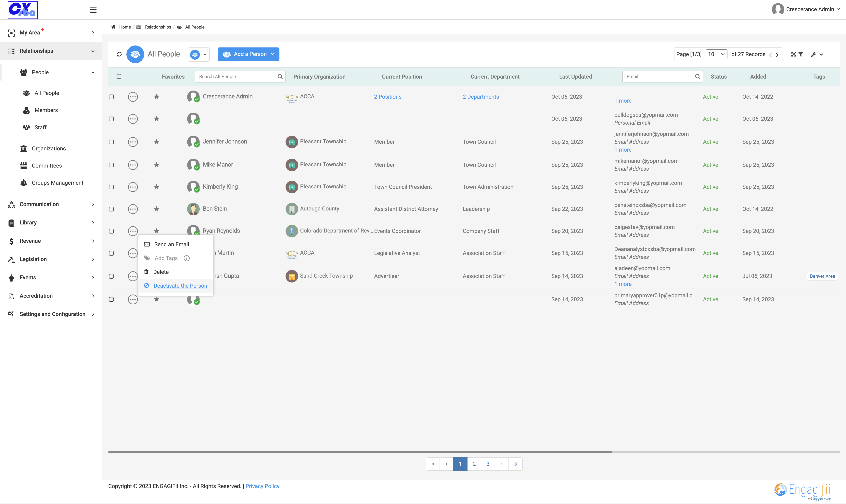Select Mike Manor row checkbox

pyautogui.click(x=111, y=165)
